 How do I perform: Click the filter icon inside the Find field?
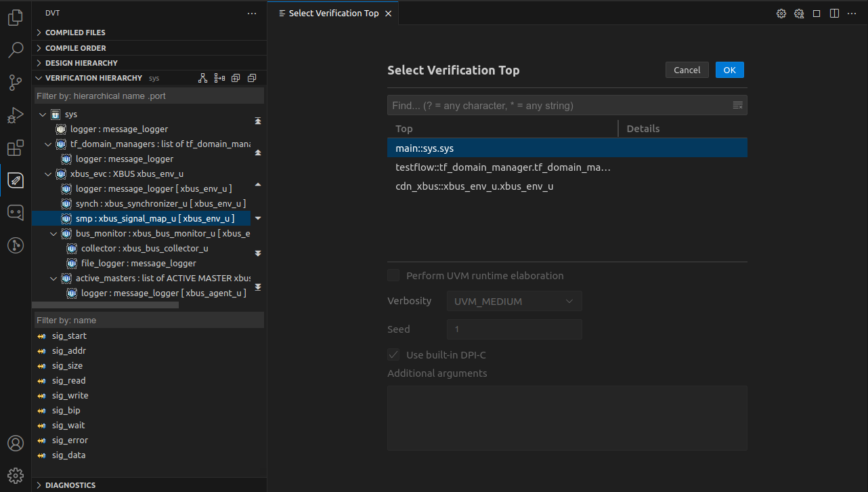point(738,105)
